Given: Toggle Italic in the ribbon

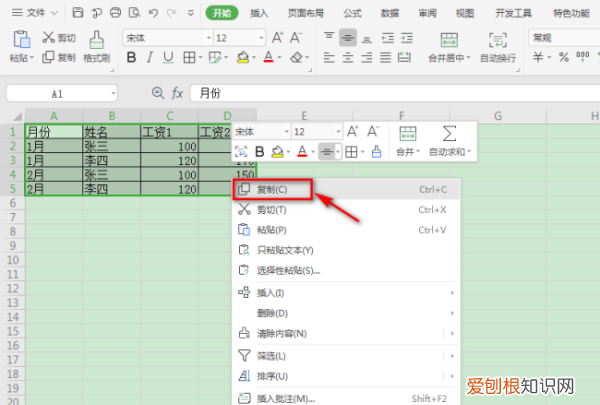Looking at the screenshot, I should point(150,57).
